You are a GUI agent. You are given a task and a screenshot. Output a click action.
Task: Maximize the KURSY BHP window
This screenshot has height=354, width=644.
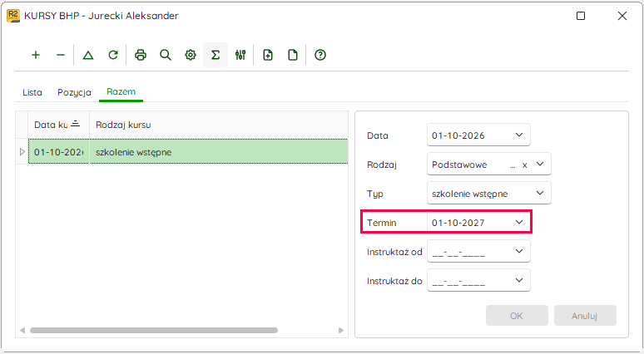(x=581, y=16)
